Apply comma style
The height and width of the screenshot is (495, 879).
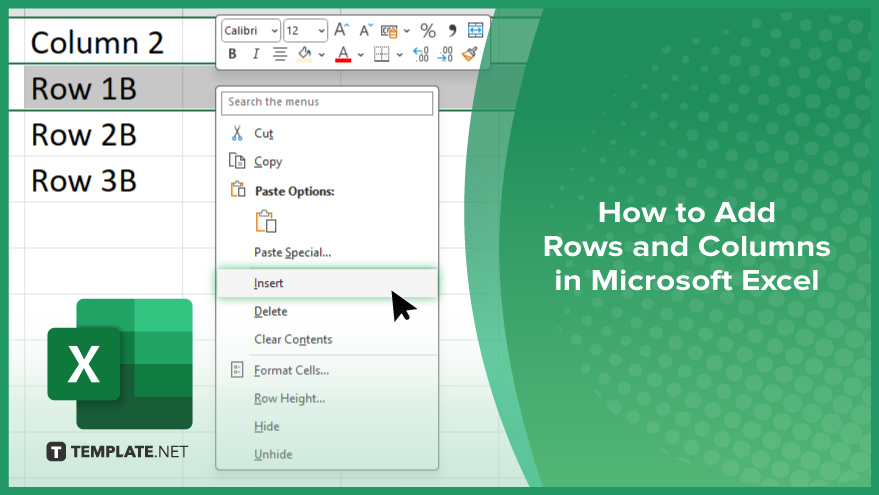click(x=452, y=30)
